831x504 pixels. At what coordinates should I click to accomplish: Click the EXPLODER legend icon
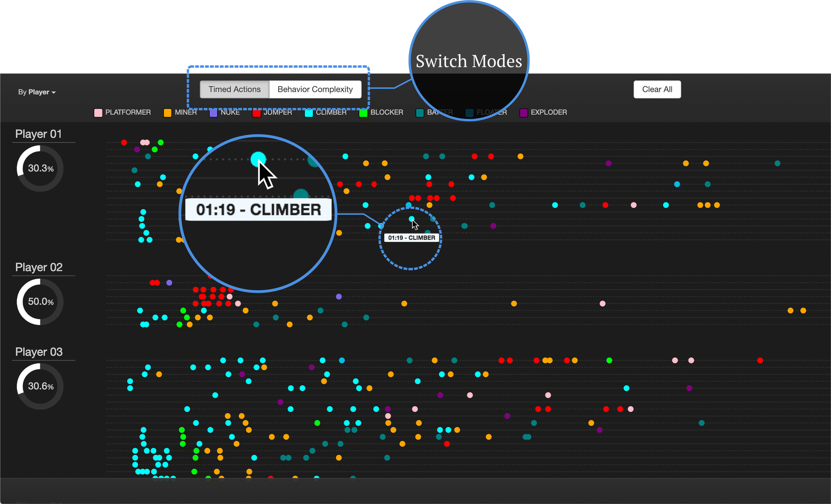[523, 113]
